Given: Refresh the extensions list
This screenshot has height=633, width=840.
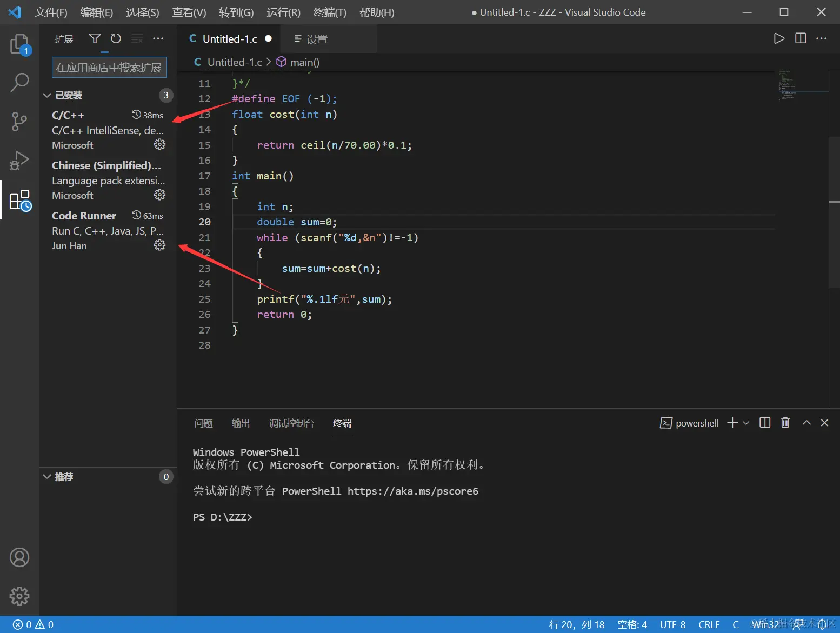Looking at the screenshot, I should 116,38.
